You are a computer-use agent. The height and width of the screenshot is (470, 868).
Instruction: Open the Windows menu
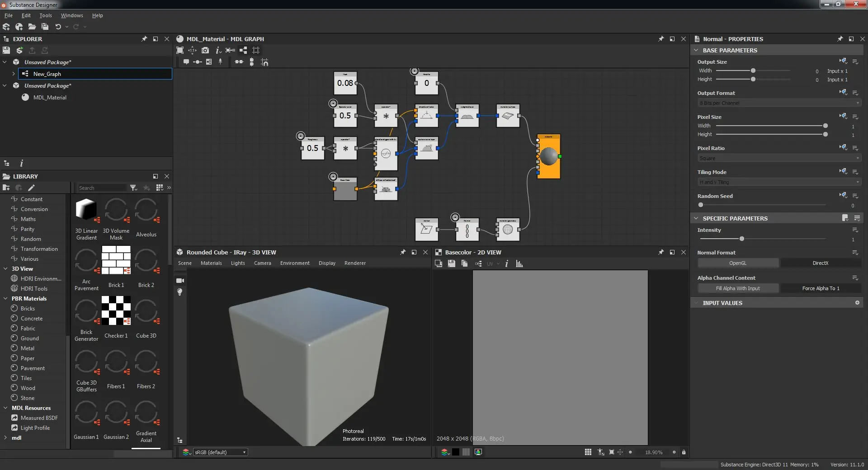click(x=72, y=15)
